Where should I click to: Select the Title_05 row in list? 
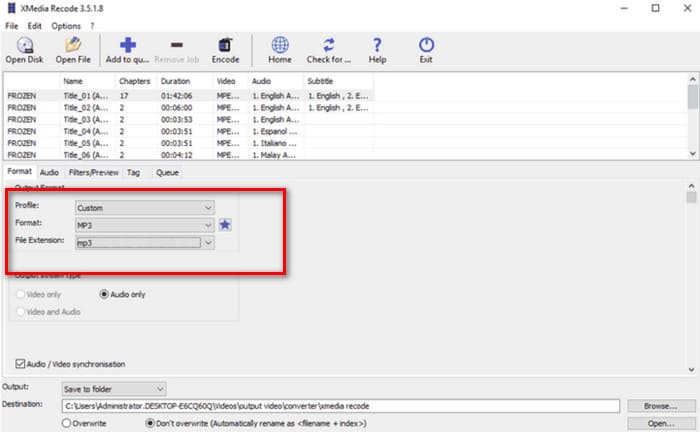click(x=190, y=143)
